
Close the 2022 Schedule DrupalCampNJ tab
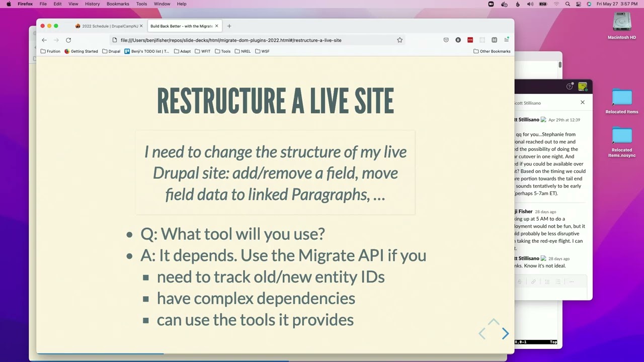tap(141, 26)
